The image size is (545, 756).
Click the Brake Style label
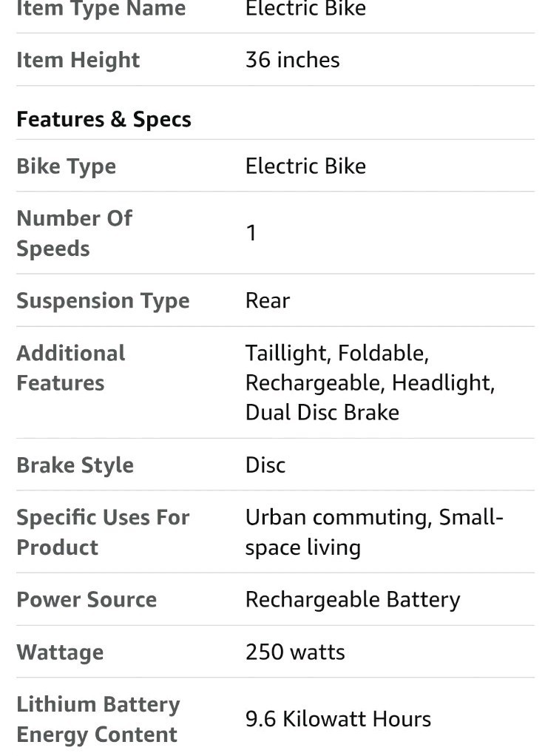(75, 465)
